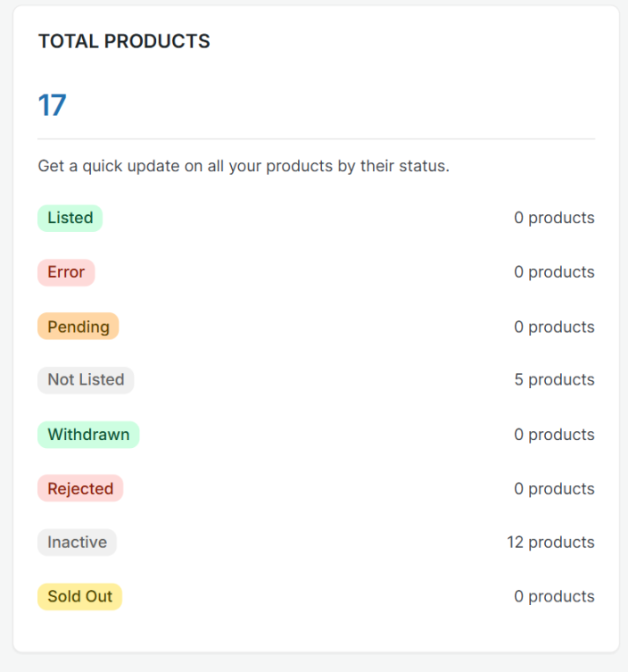This screenshot has height=672, width=628.
Task: Select the Not Listed status badge
Action: click(x=86, y=380)
